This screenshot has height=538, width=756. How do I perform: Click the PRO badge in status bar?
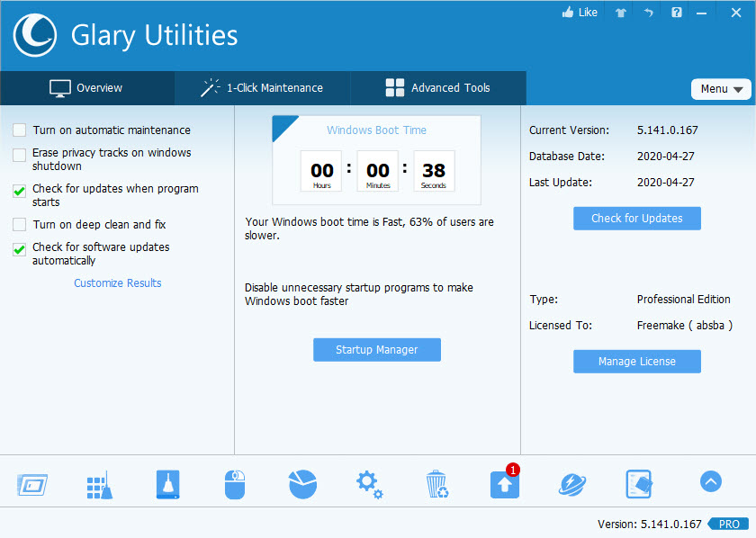tap(728, 524)
